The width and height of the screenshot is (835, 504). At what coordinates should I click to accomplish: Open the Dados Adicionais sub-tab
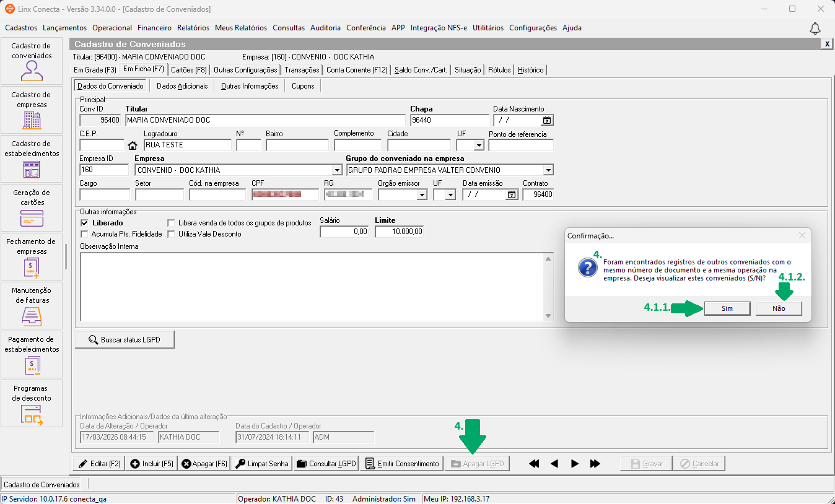pos(182,86)
